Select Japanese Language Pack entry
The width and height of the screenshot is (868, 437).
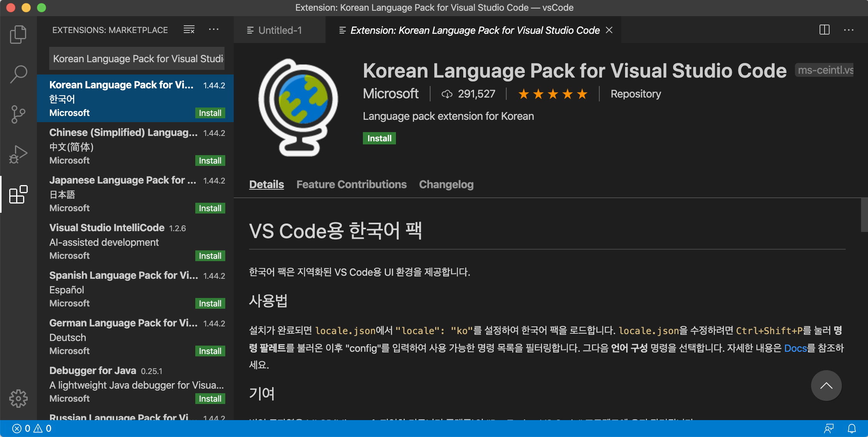(135, 194)
